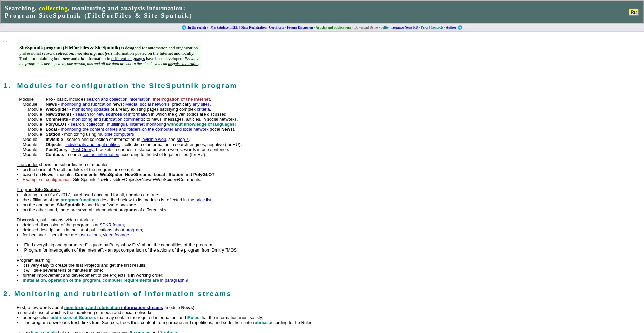
Task: Click bold 'NewStreams' module name in module list
Action: (x=59, y=114)
